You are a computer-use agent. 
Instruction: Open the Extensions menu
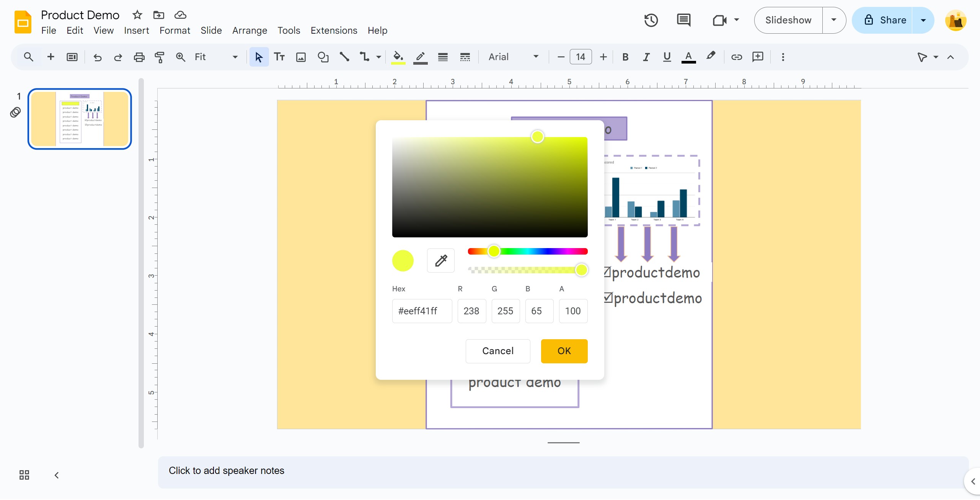tap(334, 30)
